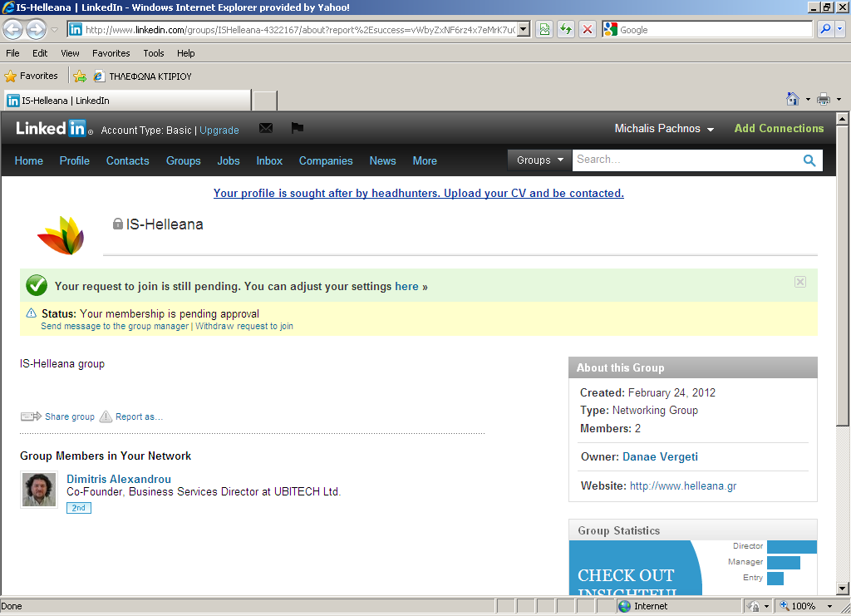Screen dimensions: 851x616
Task: Open the Print options dropdown arrow
Action: pyautogui.click(x=839, y=99)
